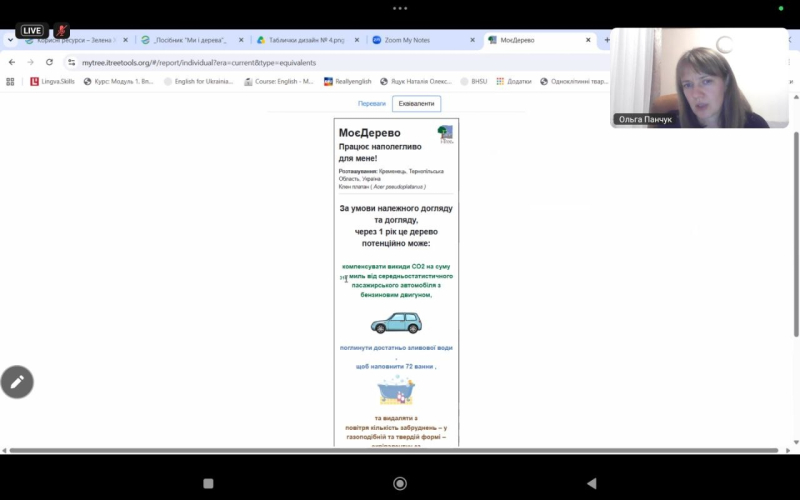Select the Переваги tab link
Screen dimensions: 800x500
371,104
